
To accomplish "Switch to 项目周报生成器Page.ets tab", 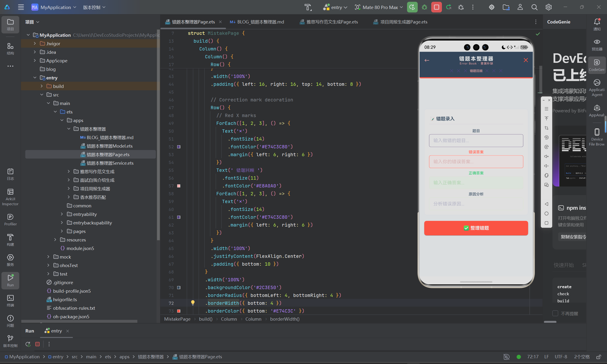I will coord(400,22).
